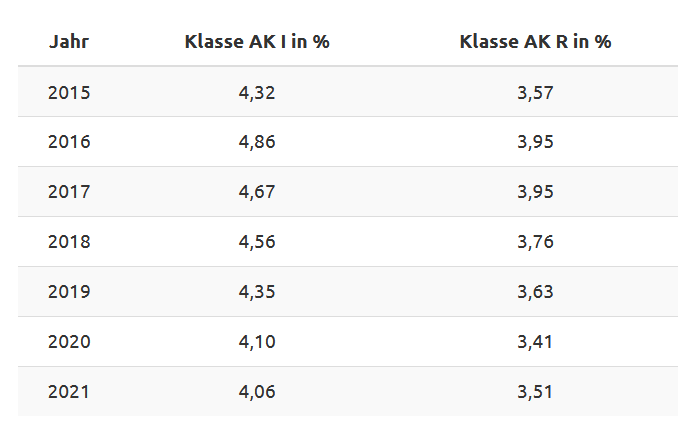Image resolution: width=694 pixels, height=446 pixels.
Task: Click the 3,76 value for 2018
Action: pos(535,242)
